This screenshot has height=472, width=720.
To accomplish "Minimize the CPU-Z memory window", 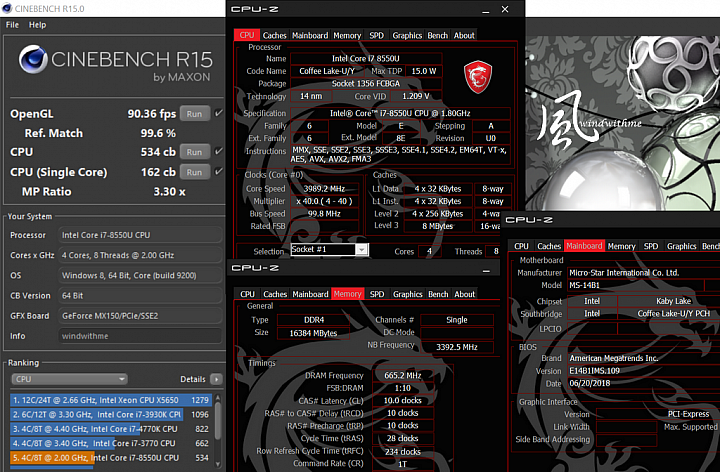I will (486, 271).
